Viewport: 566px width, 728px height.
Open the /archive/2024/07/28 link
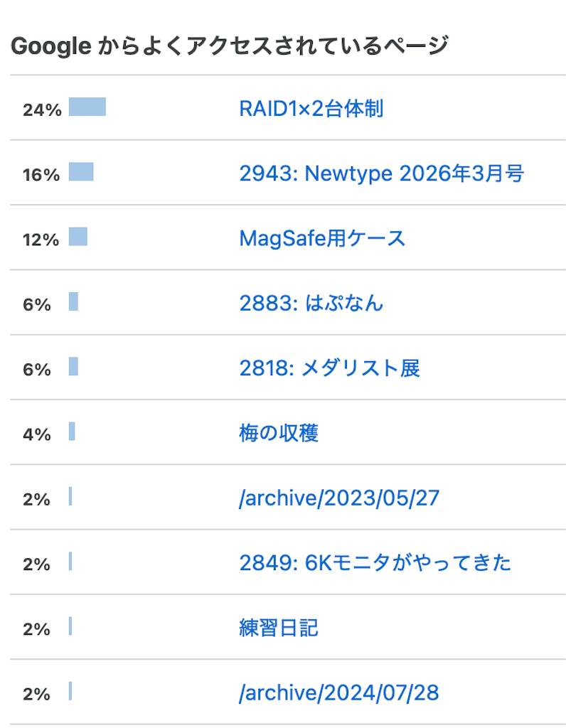point(339,693)
